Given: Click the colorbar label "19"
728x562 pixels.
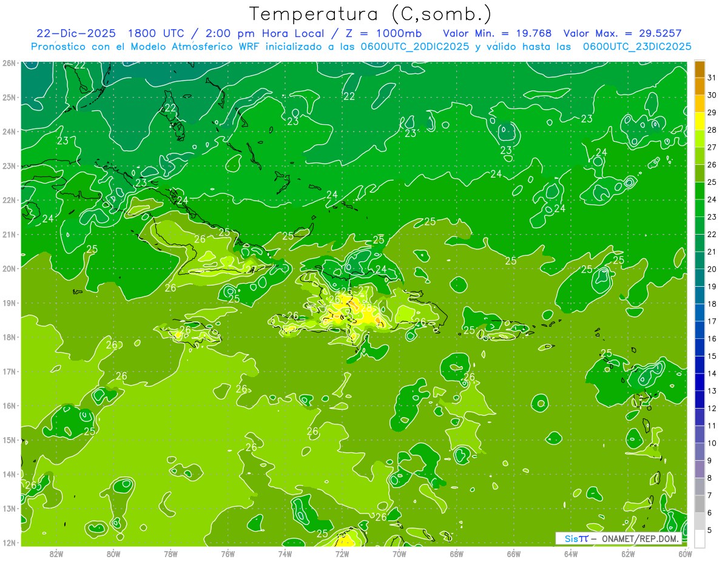Looking at the screenshot, I should click(x=712, y=286).
